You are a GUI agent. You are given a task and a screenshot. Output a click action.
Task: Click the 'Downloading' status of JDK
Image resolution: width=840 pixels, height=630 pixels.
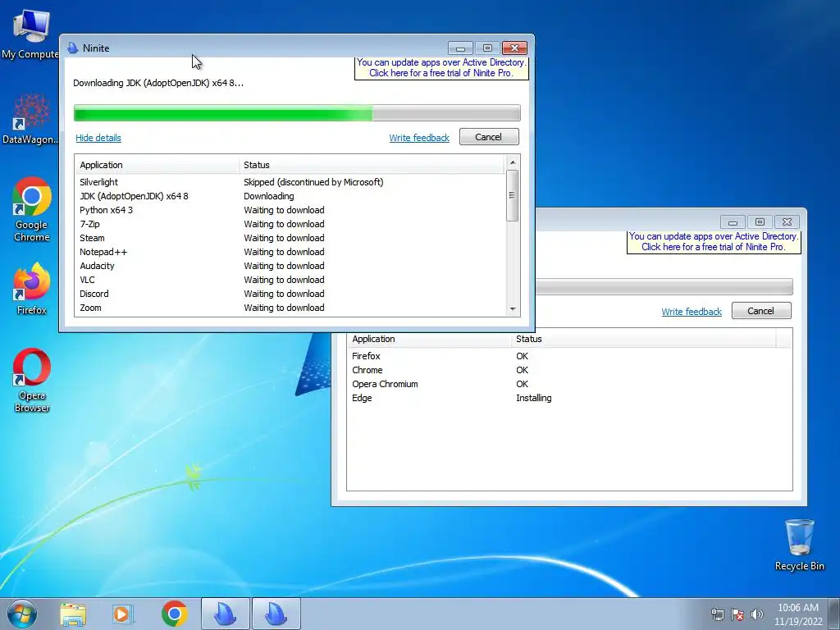[269, 196]
